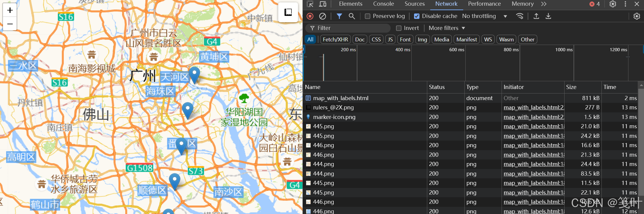Enable the Invert filter checkbox
This screenshot has width=644, height=214.
399,28
